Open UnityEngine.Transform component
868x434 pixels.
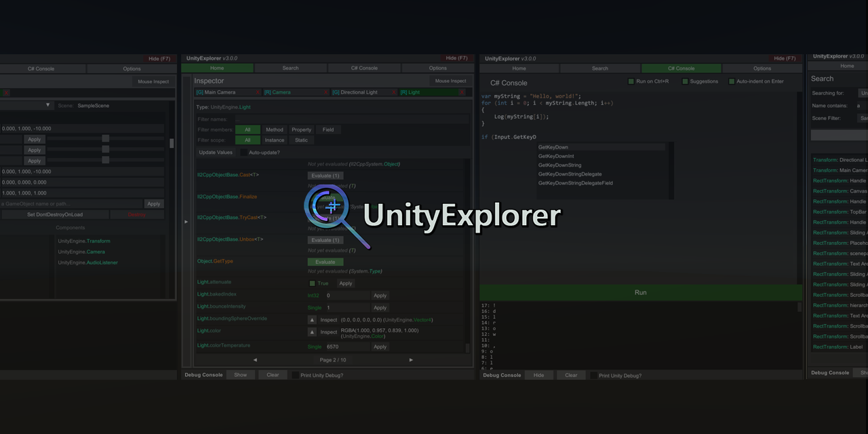[x=84, y=241]
